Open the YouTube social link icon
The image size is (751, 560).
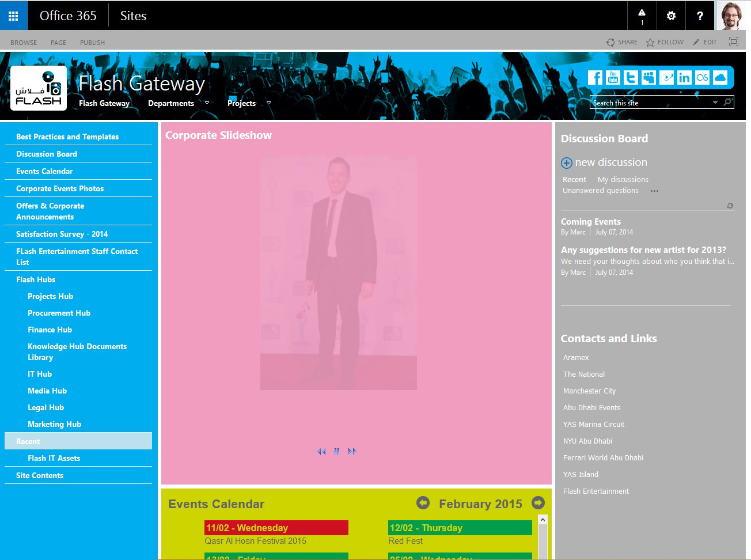(613, 78)
